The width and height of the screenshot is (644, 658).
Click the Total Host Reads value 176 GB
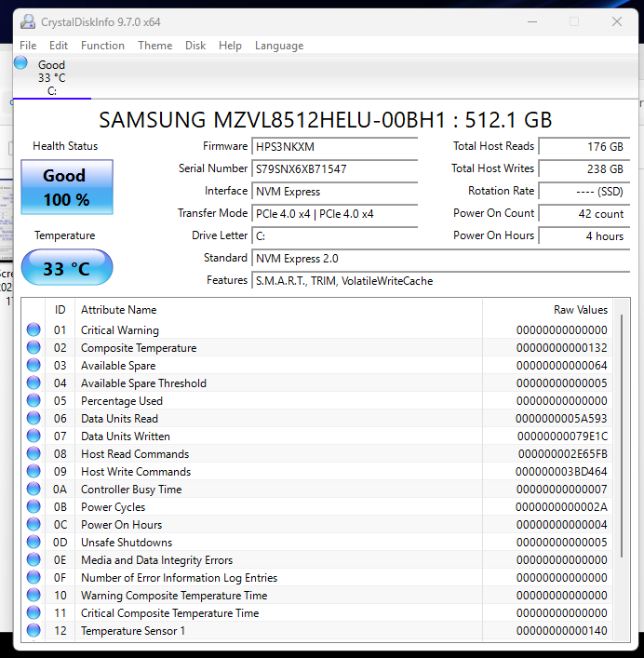[584, 146]
